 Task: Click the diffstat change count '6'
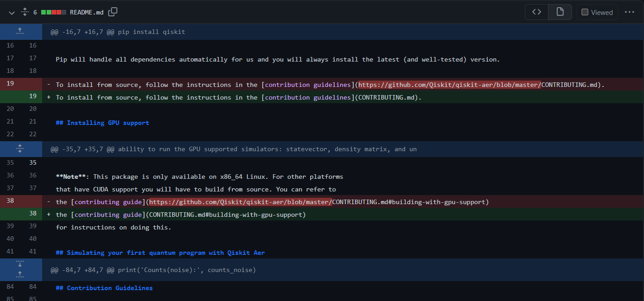35,12
